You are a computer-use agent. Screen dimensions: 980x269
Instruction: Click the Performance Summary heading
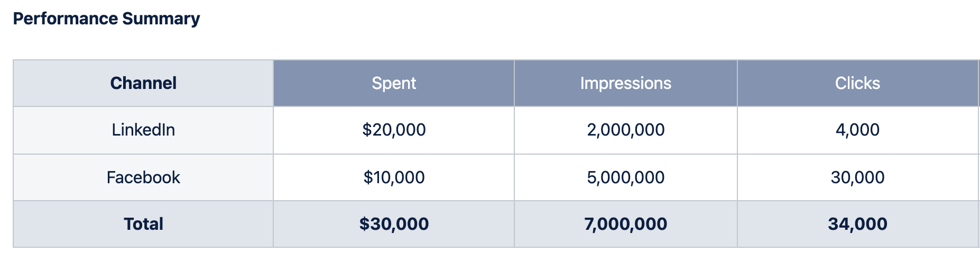106,19
